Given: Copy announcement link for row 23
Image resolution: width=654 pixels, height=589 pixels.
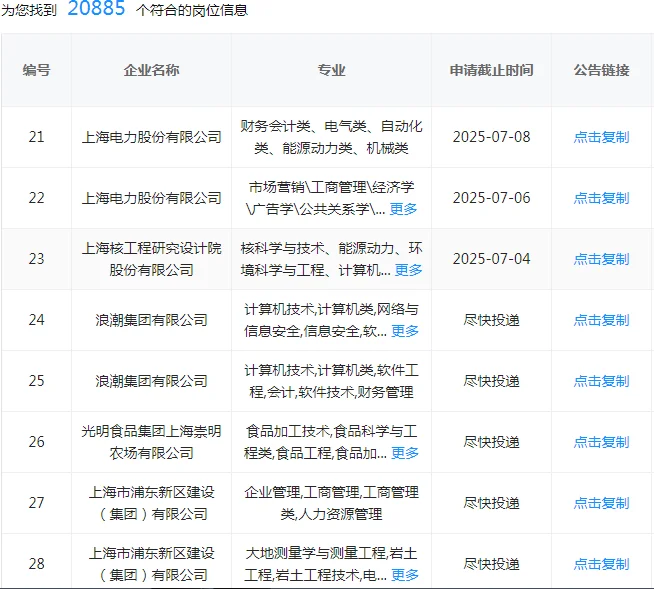Looking at the screenshot, I should pyautogui.click(x=601, y=259).
